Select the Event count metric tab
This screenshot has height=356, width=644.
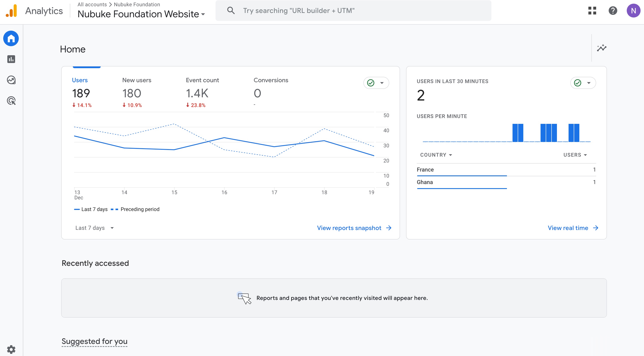coord(202,80)
